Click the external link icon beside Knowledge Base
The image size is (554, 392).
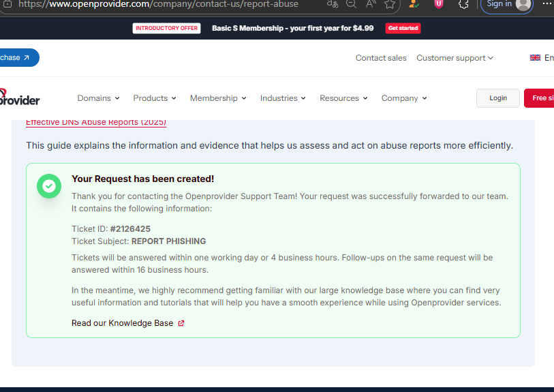[181, 323]
